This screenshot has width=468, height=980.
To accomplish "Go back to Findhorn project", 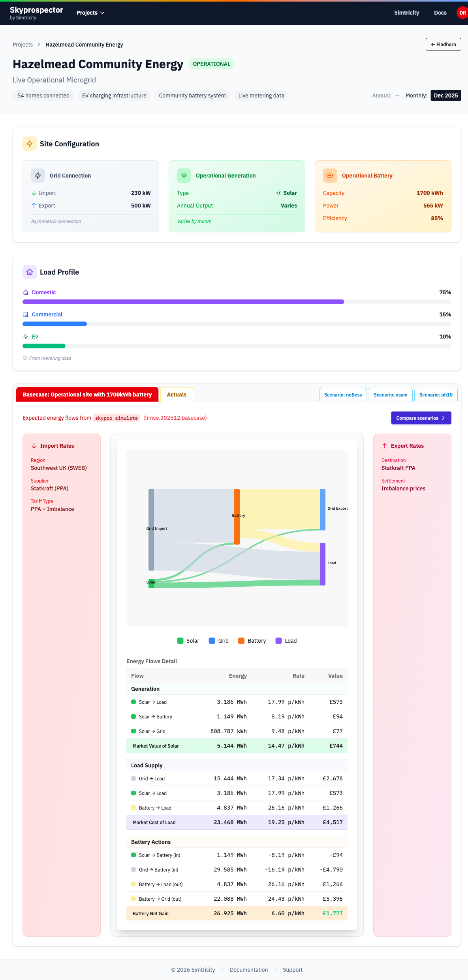I will [x=443, y=44].
